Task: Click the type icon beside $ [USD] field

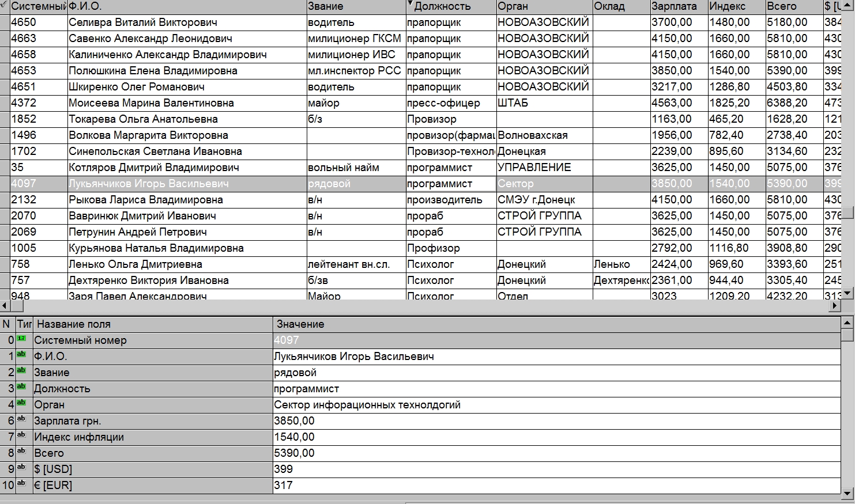Action: [x=21, y=467]
